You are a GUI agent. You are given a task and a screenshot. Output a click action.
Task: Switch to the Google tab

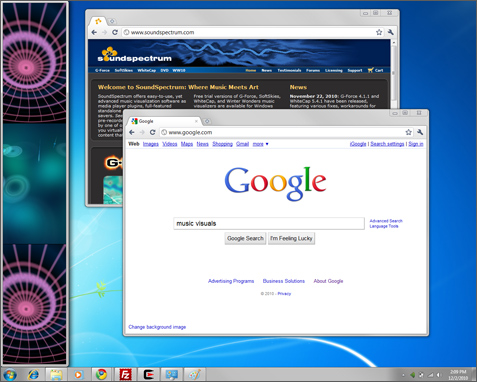coord(164,121)
